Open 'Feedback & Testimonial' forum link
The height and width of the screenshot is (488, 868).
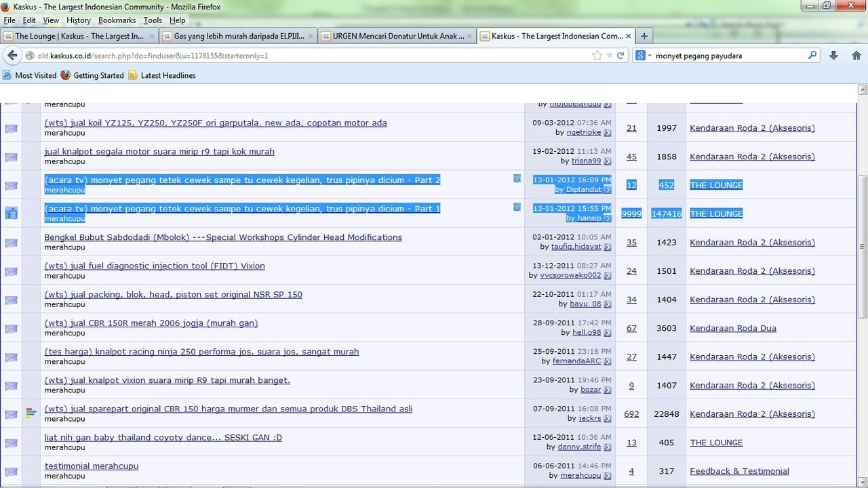pos(739,471)
